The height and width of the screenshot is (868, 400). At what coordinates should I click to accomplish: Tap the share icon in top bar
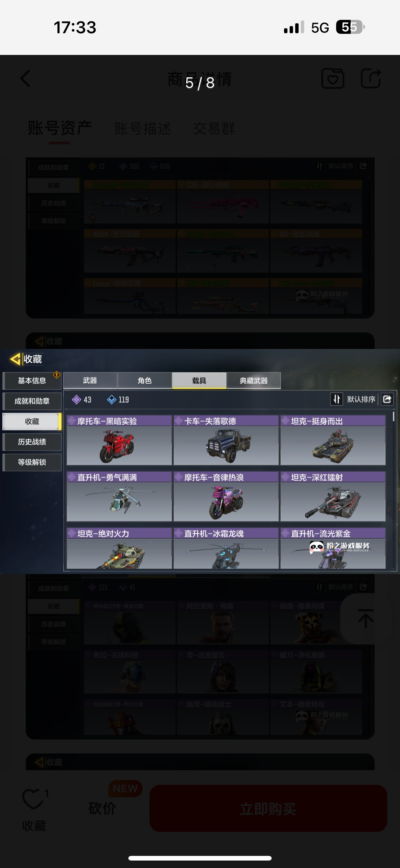click(371, 79)
